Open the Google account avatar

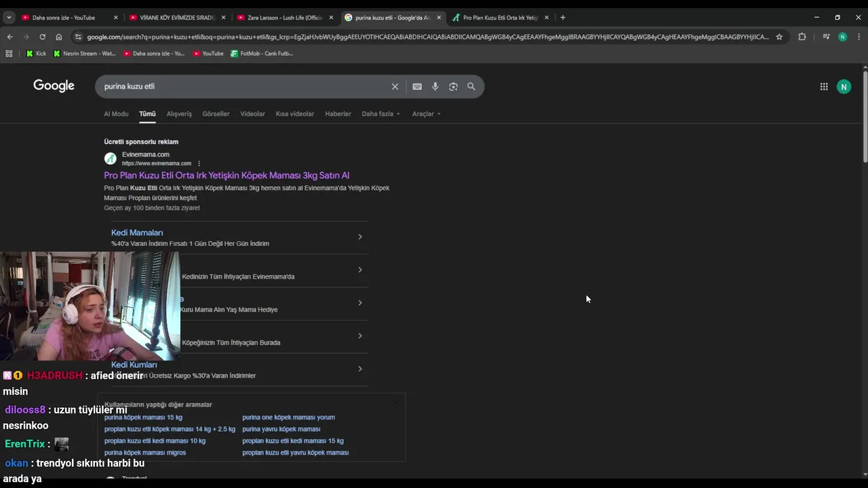click(844, 87)
